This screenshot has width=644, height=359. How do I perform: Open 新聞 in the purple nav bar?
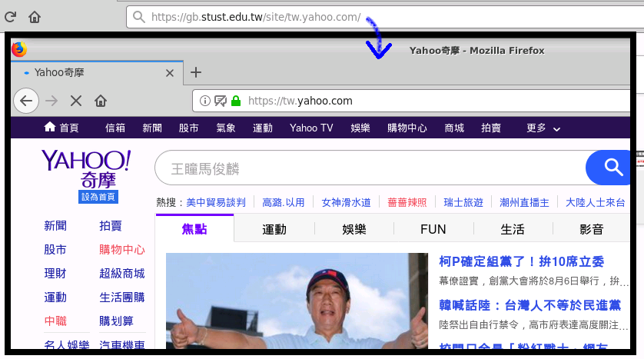(x=152, y=128)
